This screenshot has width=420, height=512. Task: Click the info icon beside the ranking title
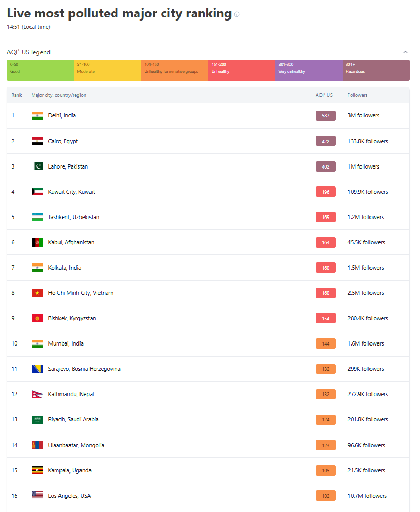click(x=237, y=14)
